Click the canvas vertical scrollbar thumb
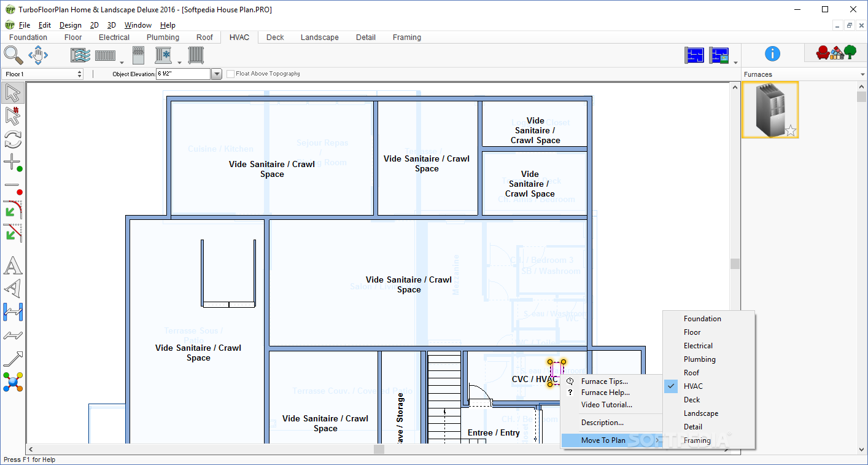 [735, 264]
